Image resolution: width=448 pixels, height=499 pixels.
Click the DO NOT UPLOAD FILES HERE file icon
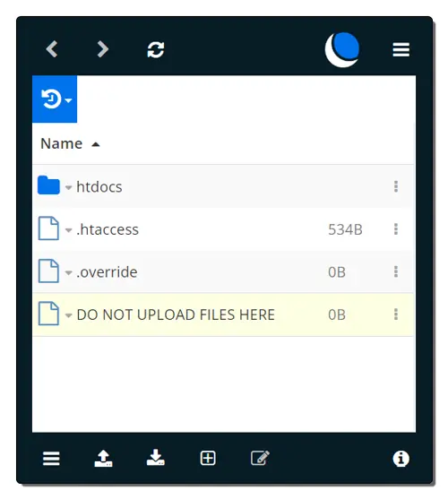(48, 314)
